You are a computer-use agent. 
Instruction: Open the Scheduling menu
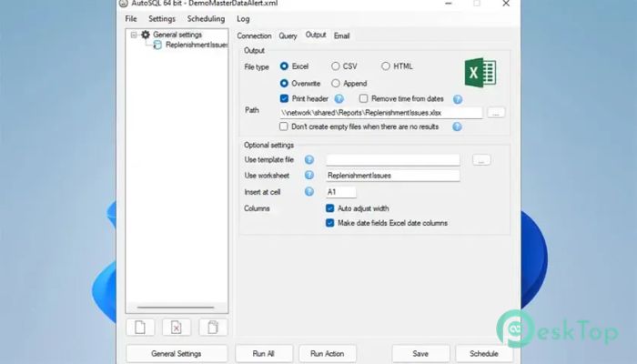pyautogui.click(x=206, y=19)
